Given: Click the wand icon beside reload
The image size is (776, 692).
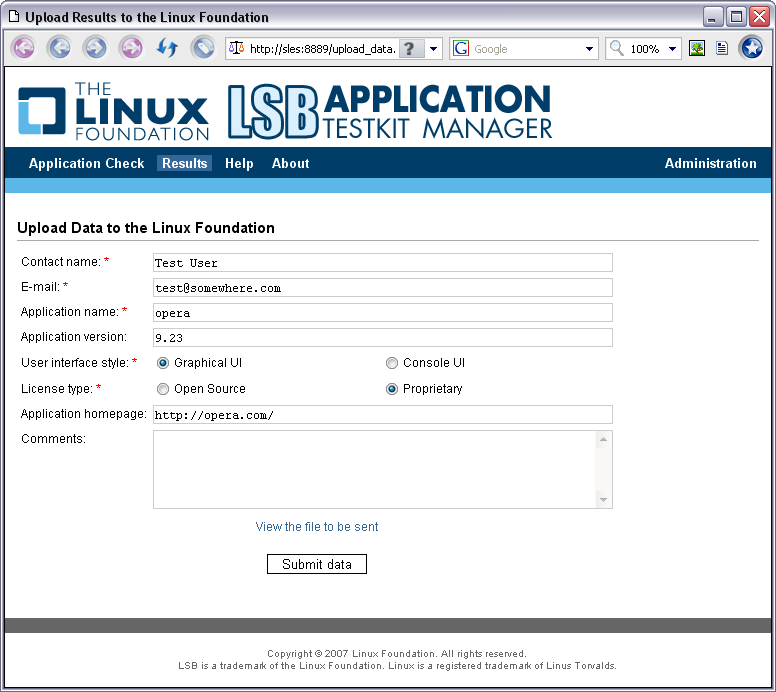Looking at the screenshot, I should coord(203,48).
